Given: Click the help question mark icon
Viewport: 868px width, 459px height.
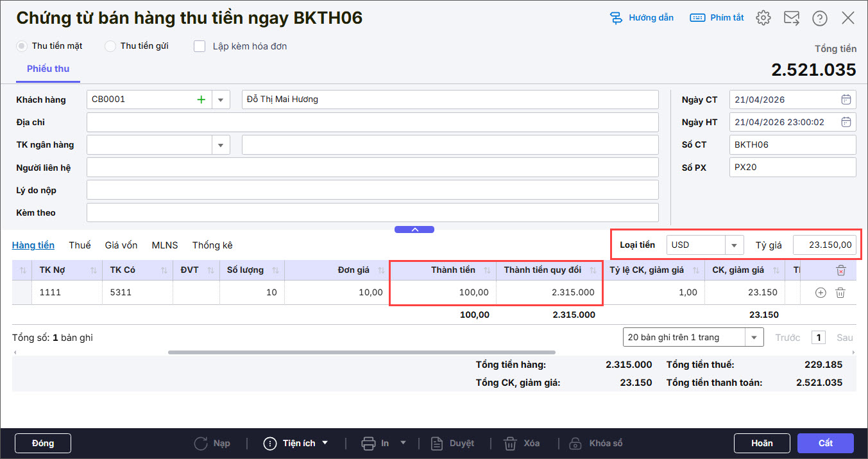Looking at the screenshot, I should point(819,18).
